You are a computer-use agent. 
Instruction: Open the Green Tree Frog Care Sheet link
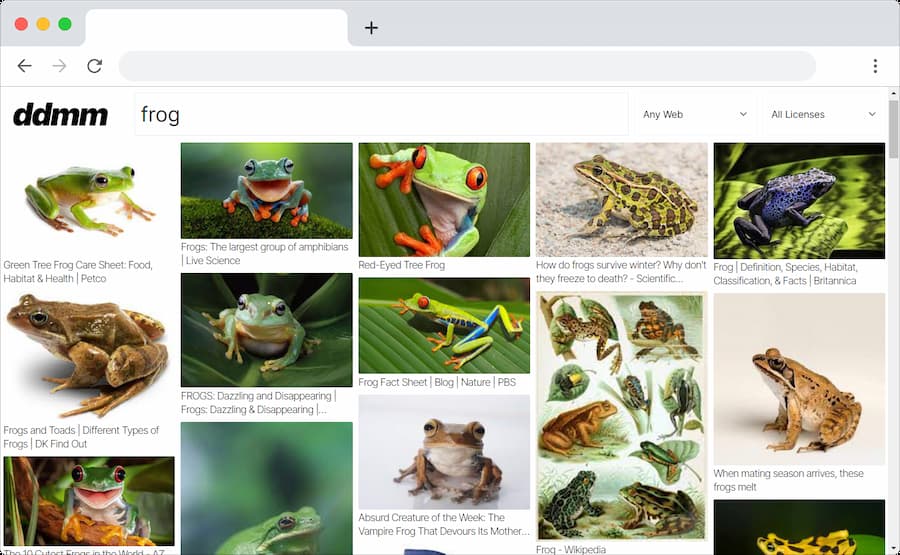78,272
